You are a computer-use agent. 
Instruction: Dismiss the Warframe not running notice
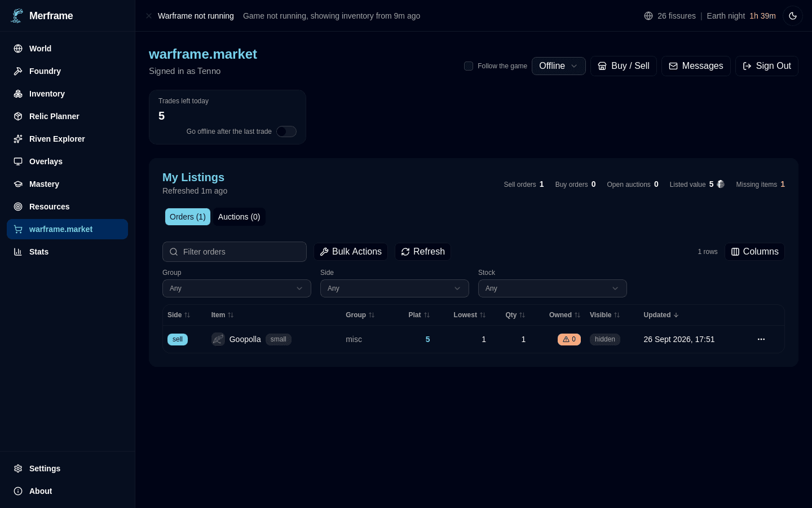pos(149,16)
